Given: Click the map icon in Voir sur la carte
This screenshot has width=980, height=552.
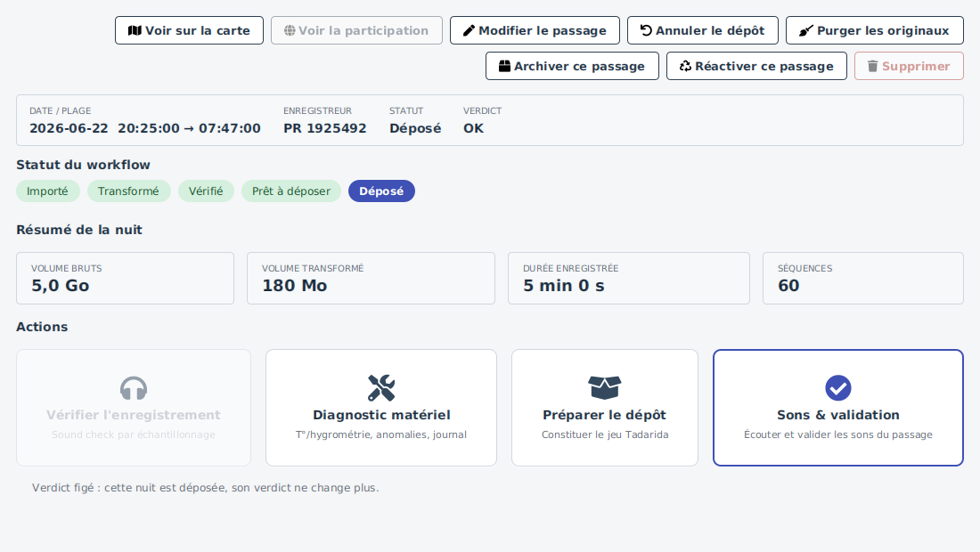Looking at the screenshot, I should (135, 30).
